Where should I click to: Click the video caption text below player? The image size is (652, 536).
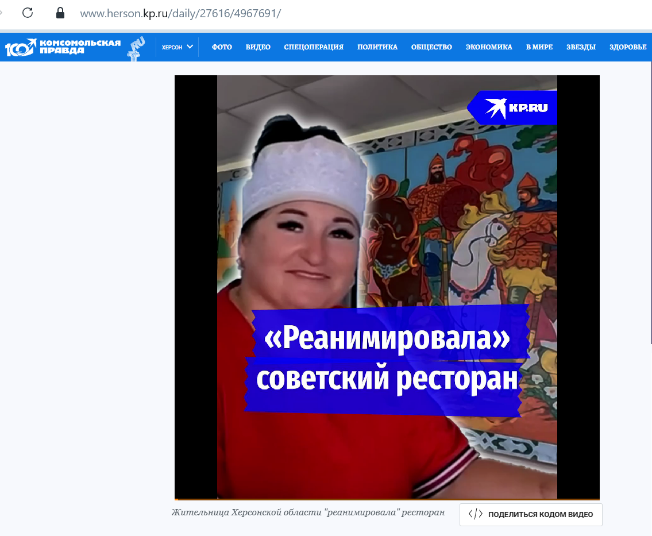(307, 513)
